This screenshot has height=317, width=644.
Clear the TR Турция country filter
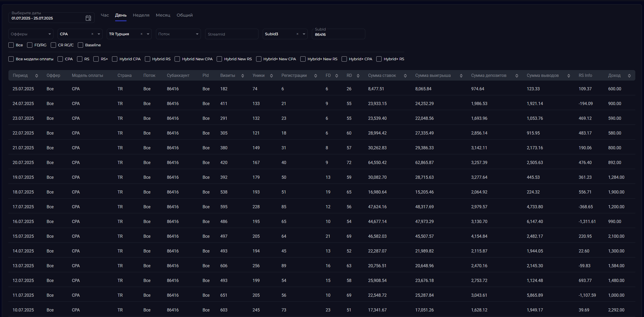(141, 34)
